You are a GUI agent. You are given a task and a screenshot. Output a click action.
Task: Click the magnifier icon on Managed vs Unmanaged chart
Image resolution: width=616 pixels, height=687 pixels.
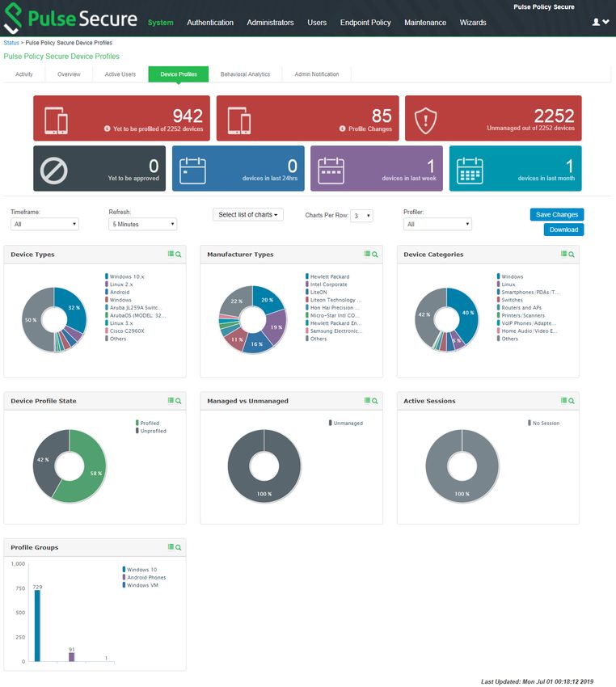[374, 400]
